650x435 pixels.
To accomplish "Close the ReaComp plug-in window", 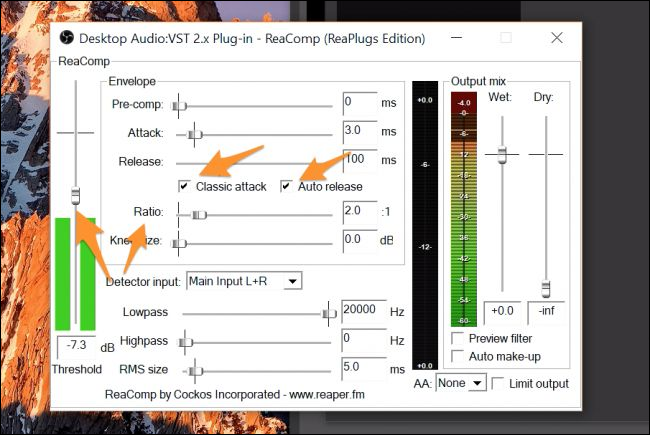I will [557, 38].
